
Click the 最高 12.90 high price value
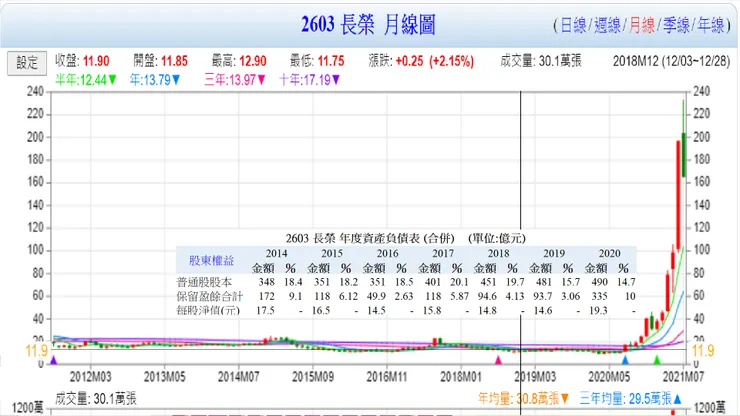pos(253,61)
